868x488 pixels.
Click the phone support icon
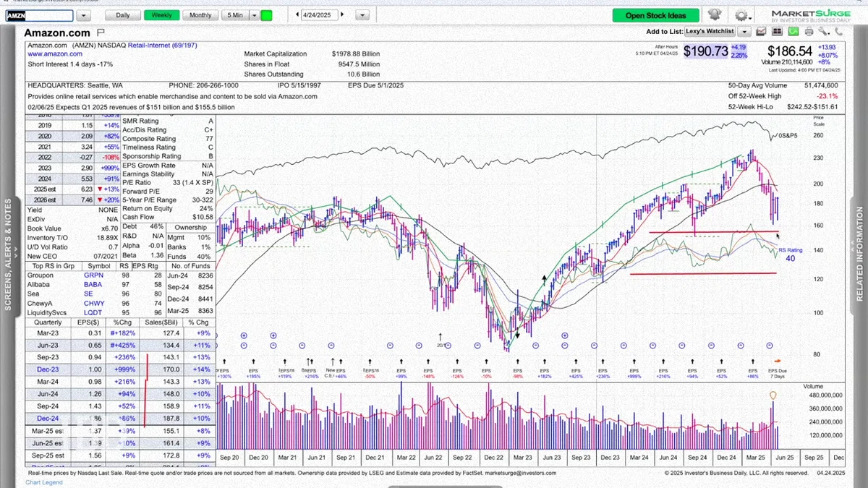(839, 32)
